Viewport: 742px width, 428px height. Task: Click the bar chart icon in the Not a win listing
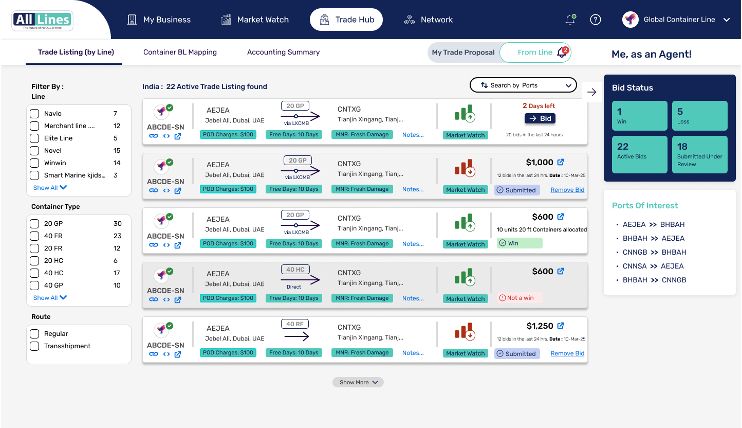point(464,277)
